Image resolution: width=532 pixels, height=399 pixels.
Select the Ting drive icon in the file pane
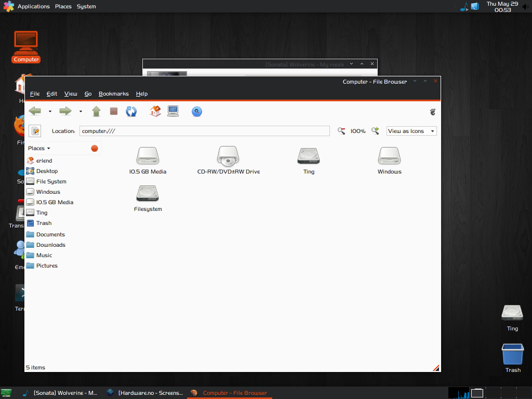[x=309, y=156]
